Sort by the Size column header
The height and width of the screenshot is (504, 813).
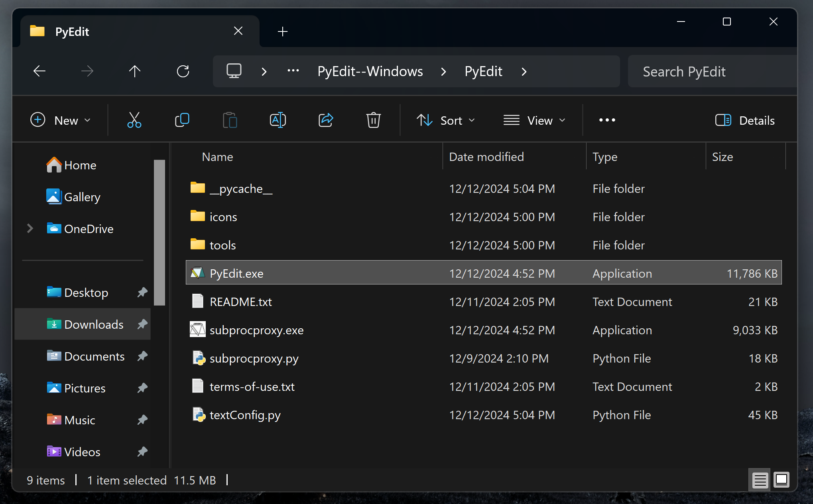point(746,157)
